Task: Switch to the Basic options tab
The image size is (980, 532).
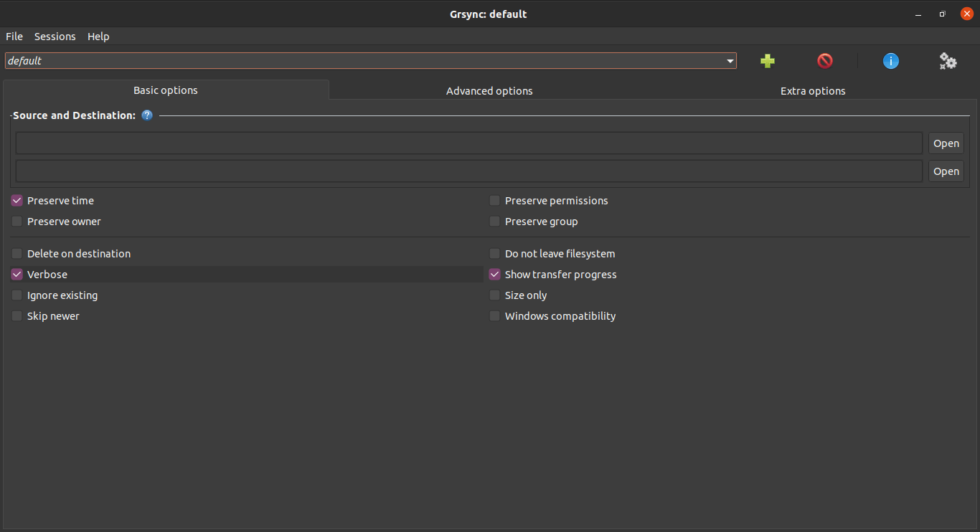Action: pyautogui.click(x=166, y=90)
